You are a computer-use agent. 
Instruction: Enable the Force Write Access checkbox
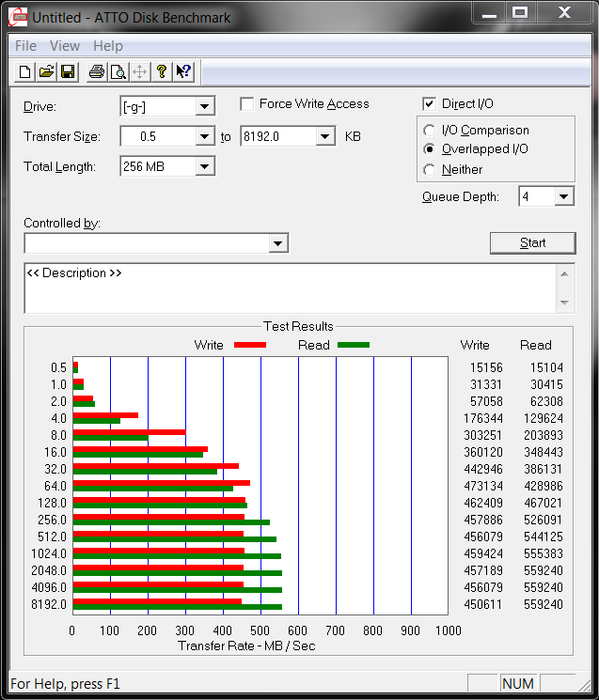[247, 104]
